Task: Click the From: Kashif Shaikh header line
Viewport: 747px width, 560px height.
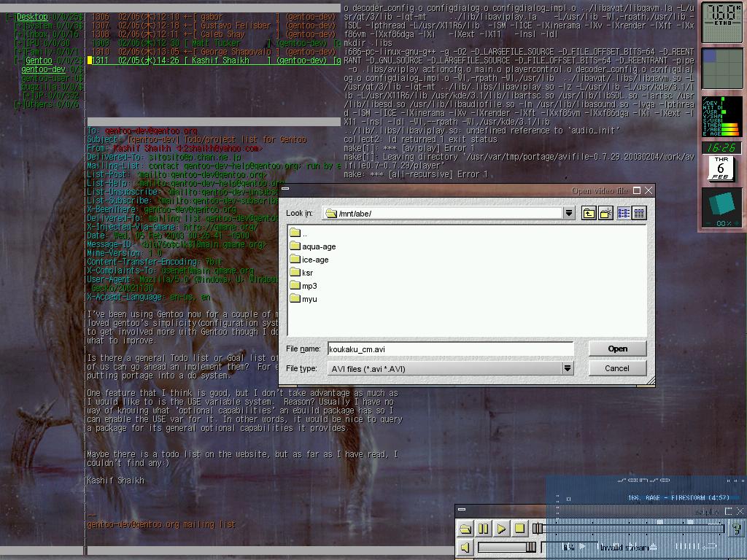Action: point(175,148)
